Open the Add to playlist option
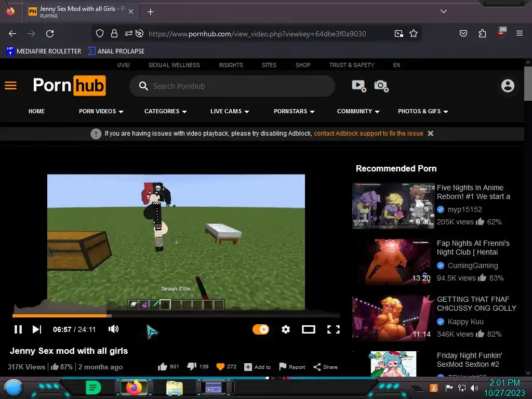532x399 pixels. point(258,367)
